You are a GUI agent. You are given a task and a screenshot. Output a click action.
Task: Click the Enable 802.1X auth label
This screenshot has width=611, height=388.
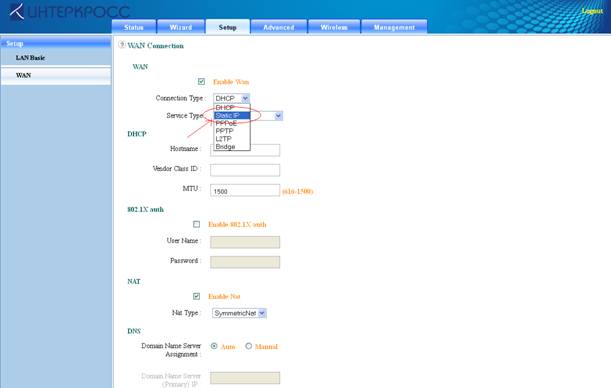(x=237, y=224)
